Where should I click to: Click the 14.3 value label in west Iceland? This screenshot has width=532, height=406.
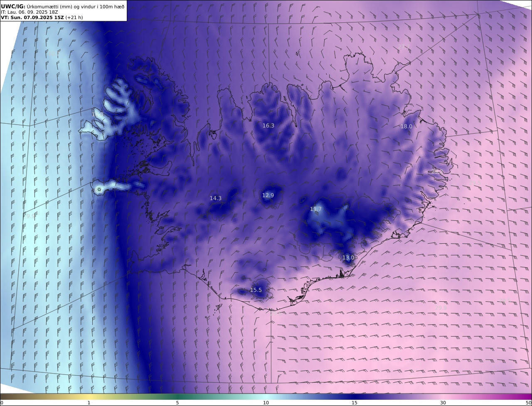coord(216,198)
